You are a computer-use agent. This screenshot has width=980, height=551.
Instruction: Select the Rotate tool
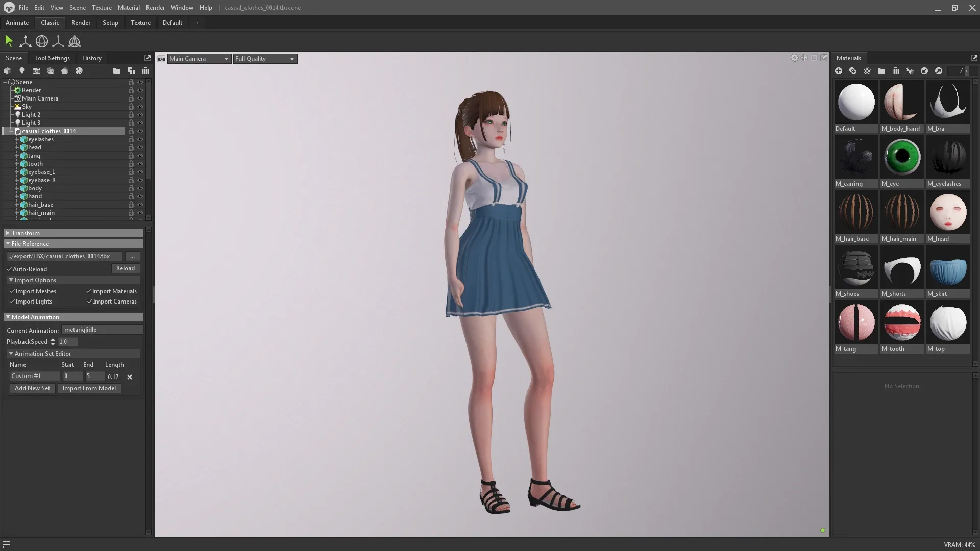pyautogui.click(x=41, y=41)
